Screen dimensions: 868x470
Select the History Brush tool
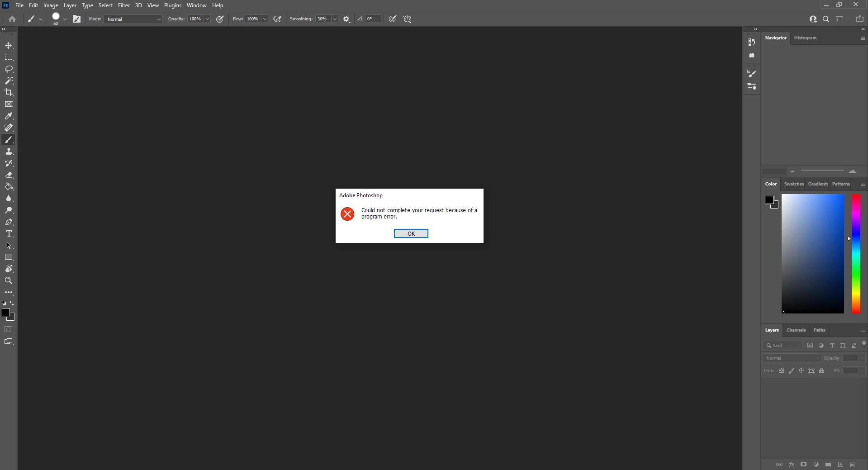[x=9, y=163]
